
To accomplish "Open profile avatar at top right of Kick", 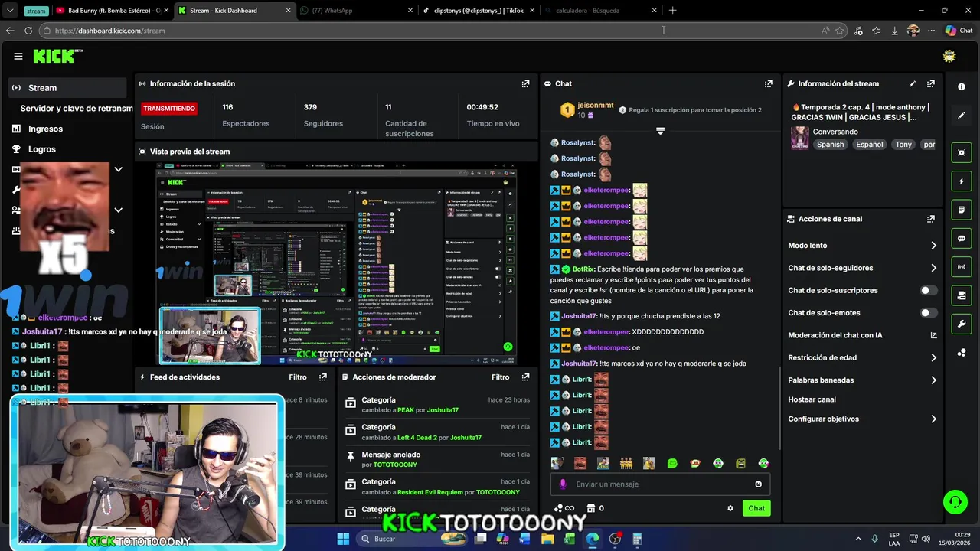I will 949,56.
